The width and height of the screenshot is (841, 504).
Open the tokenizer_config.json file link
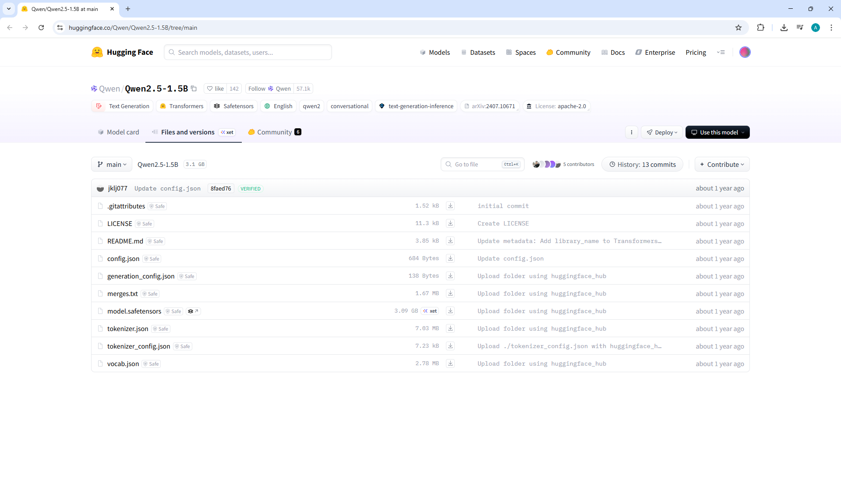pos(138,346)
